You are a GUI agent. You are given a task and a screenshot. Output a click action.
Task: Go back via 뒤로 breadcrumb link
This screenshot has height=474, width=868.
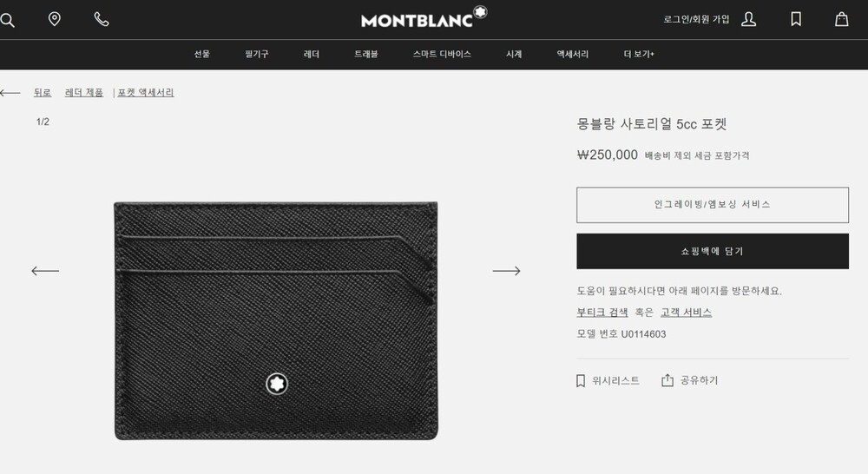pos(42,93)
